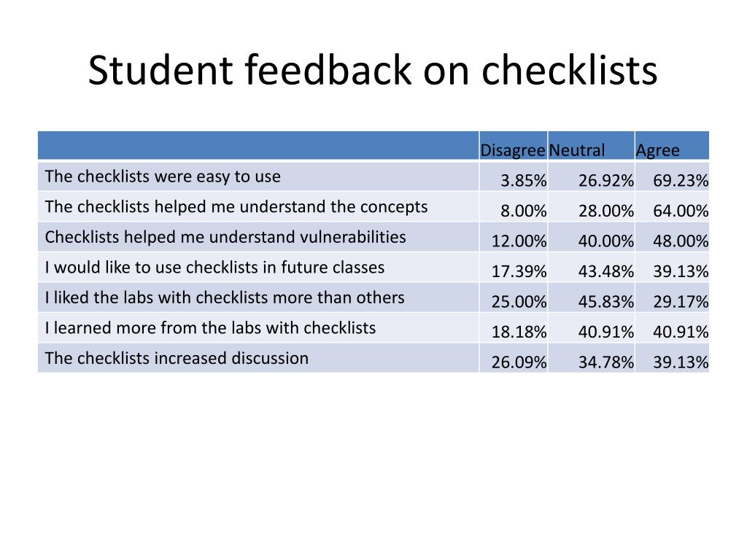The image size is (747, 560).
Task: Click the 69.23% Agree cell
Action: point(672,176)
